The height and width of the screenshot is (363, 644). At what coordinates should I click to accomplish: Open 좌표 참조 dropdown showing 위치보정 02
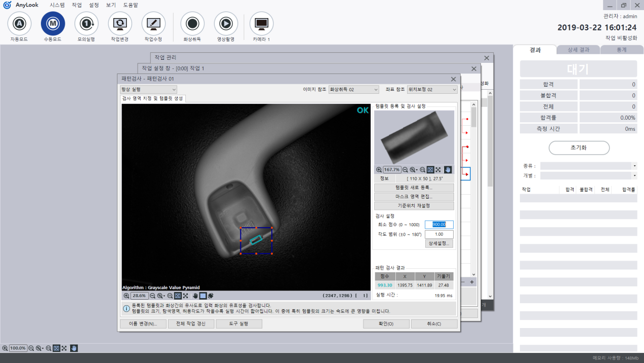[x=432, y=89]
